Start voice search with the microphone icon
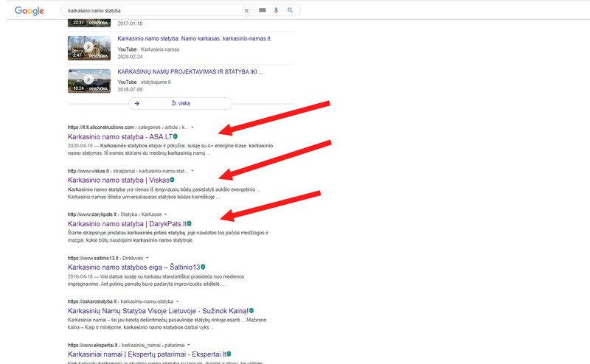This screenshot has width=590, height=364. click(x=276, y=10)
